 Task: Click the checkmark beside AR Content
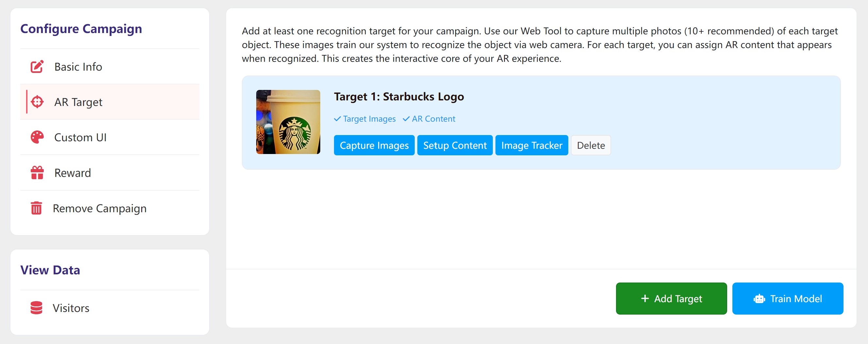tap(406, 119)
